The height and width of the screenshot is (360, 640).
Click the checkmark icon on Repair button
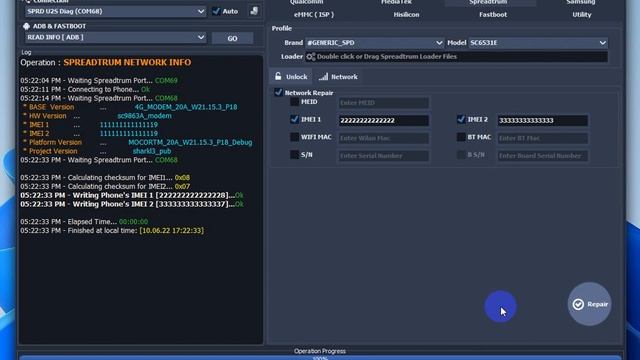tap(578, 304)
